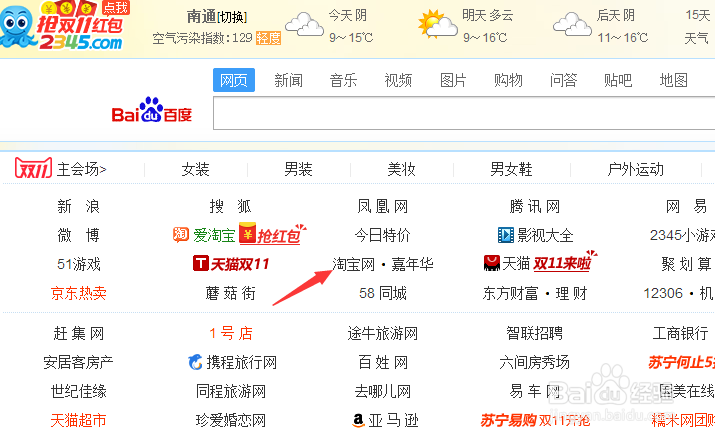Viewport: 715px width, 440px height.
Task: Open the 51游戏 link
Action: [78, 264]
